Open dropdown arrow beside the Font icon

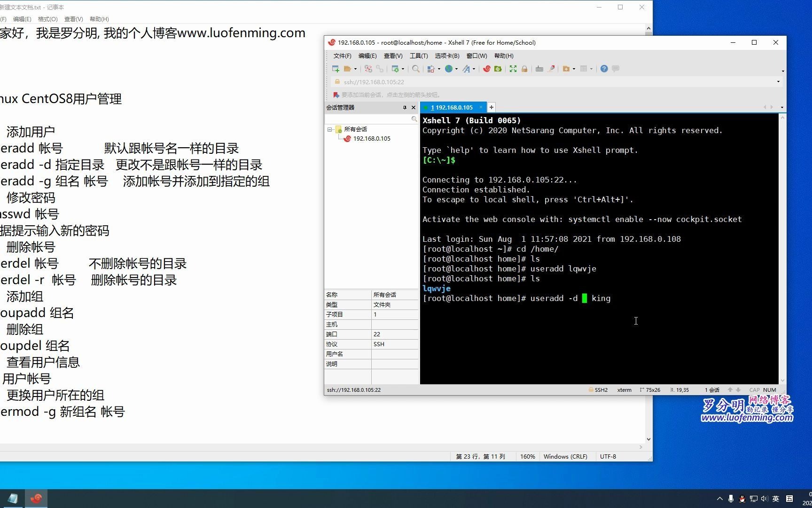[474, 69]
